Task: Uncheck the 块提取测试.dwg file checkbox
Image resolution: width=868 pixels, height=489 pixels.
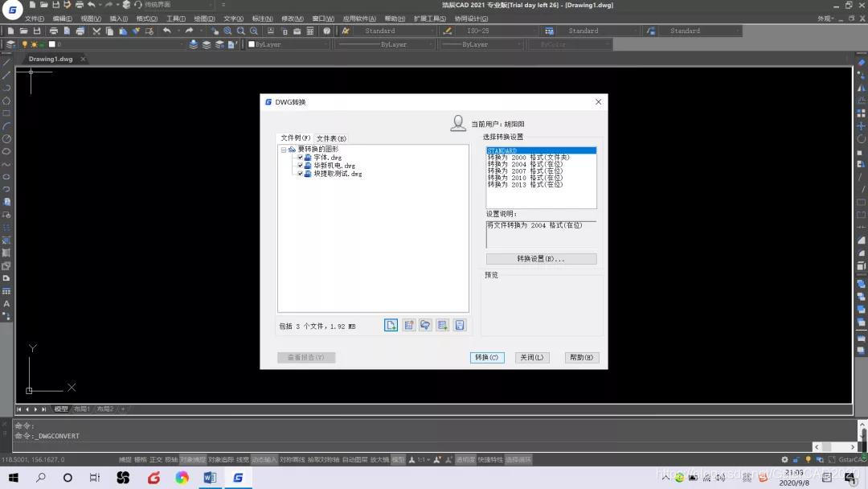Action: [x=300, y=174]
